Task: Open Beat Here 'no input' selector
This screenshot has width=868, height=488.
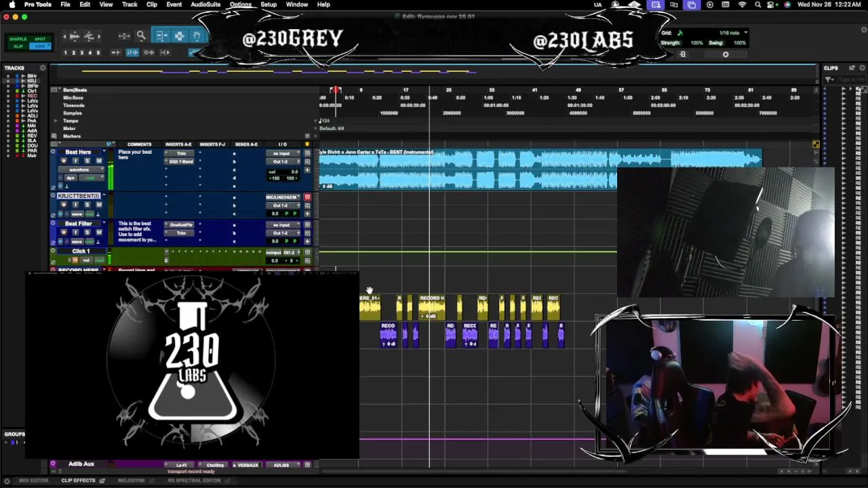Action: point(282,154)
